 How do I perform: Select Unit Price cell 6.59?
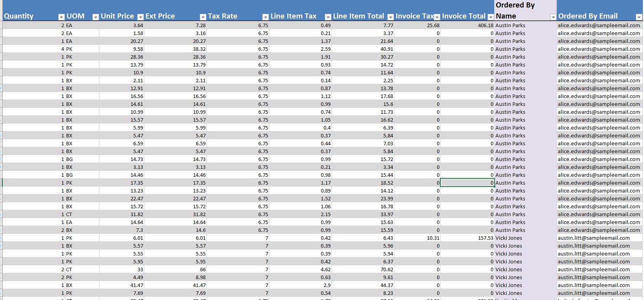tap(121, 143)
